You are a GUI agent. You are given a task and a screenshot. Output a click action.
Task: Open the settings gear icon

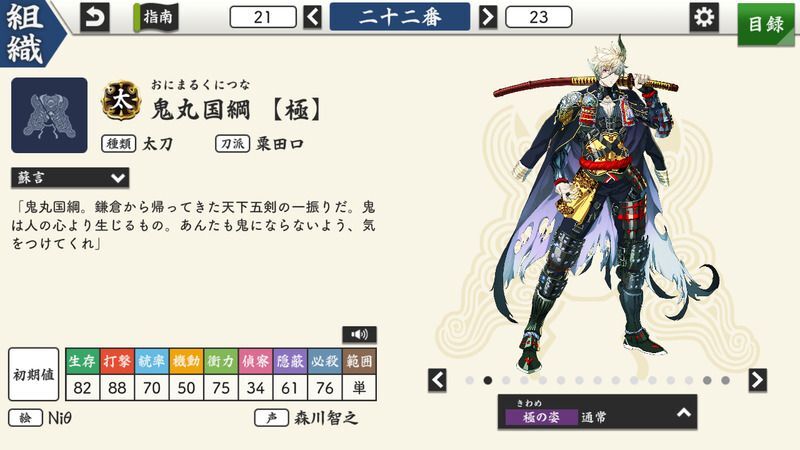(x=704, y=17)
